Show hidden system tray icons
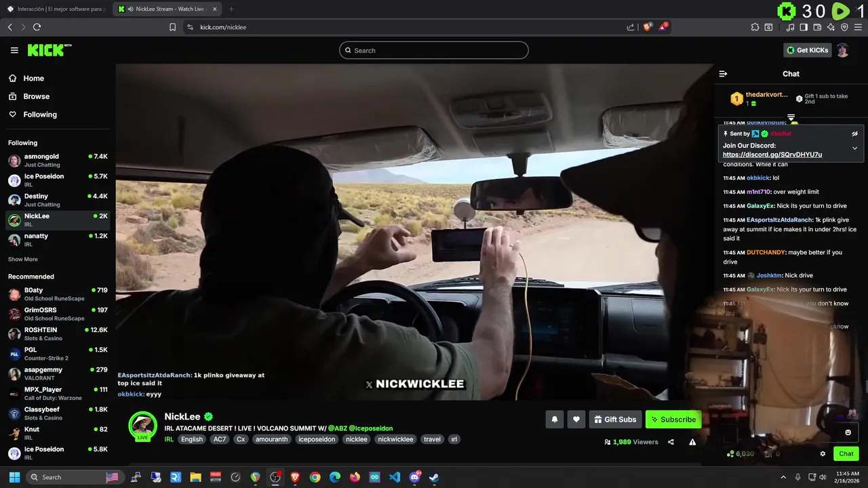The width and height of the screenshot is (868, 488). click(x=783, y=477)
